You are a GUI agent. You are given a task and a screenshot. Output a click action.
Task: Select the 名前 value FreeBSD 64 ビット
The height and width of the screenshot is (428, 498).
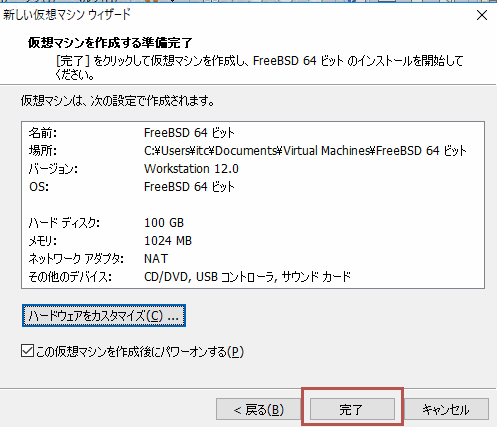(x=189, y=133)
